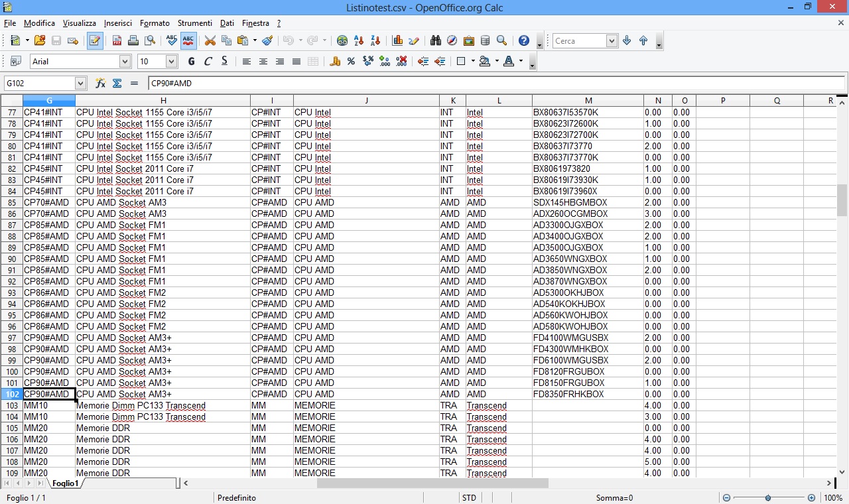Viewport: 849px width, 504px height.
Task: Click the Save document icon
Action: pos(56,40)
